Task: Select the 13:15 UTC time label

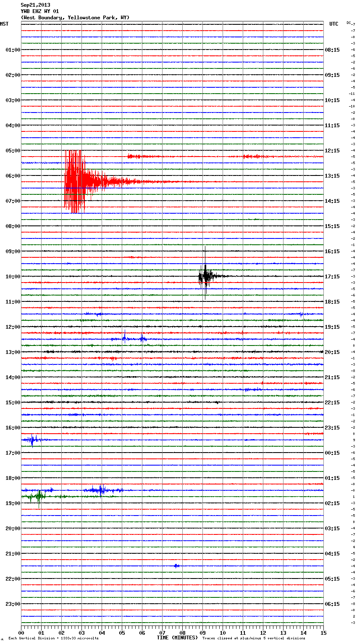Action: (x=332, y=176)
